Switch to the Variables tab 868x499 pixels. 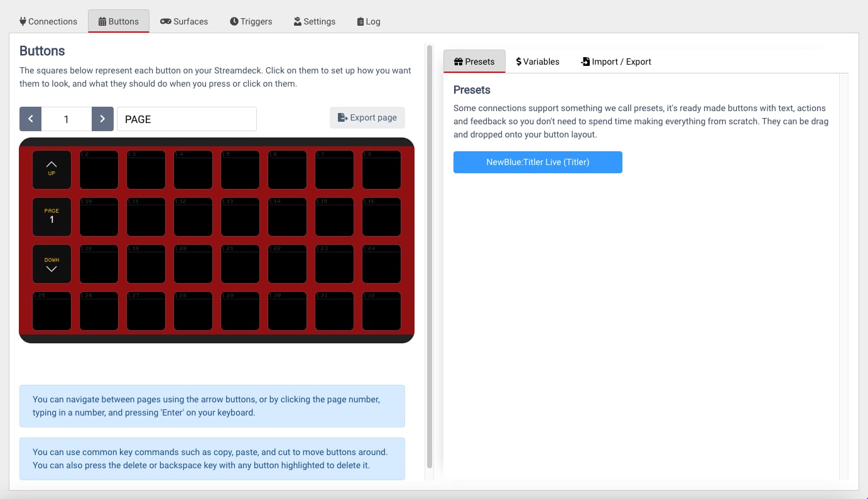tap(538, 62)
